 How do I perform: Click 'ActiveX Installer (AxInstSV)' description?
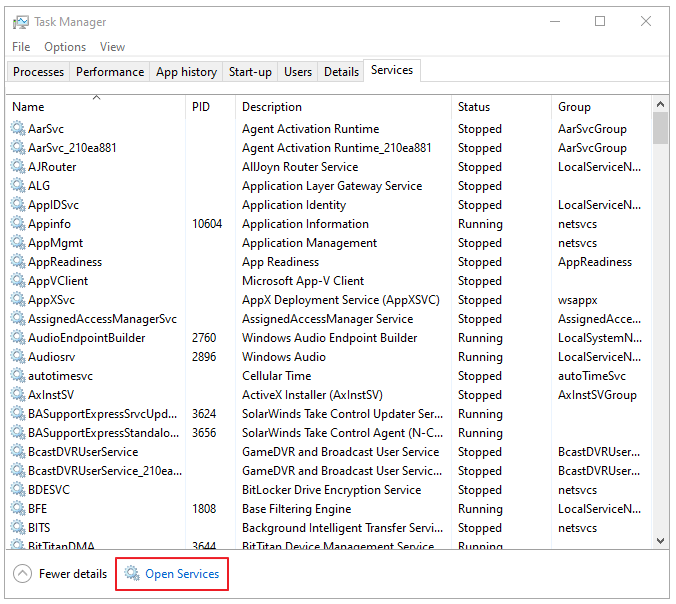[x=312, y=394]
